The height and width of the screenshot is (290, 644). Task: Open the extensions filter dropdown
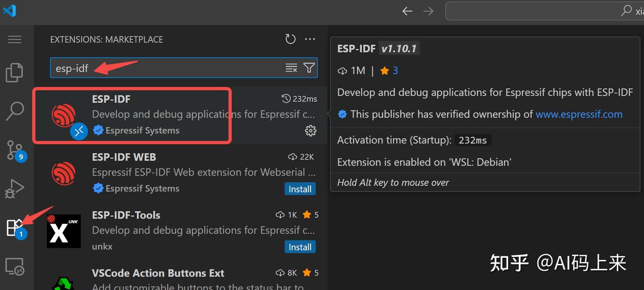[309, 68]
